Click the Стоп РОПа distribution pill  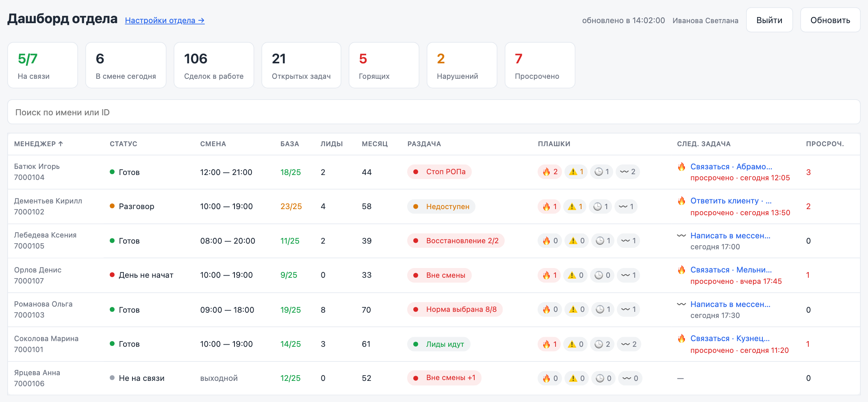click(439, 172)
